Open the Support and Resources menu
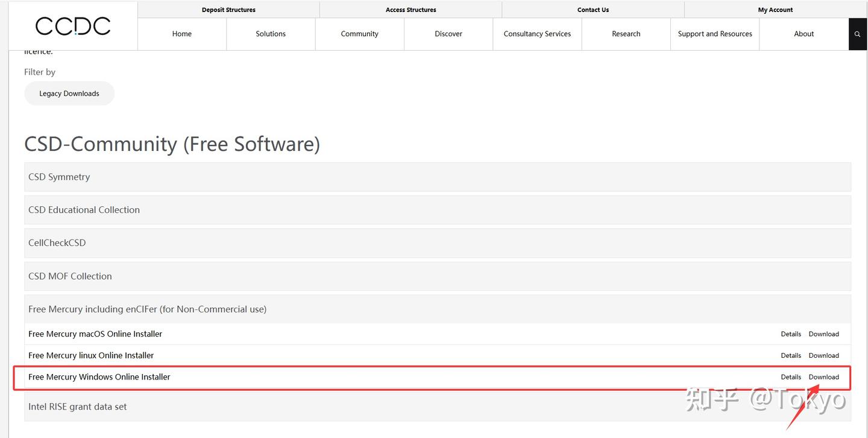Screen dimensions: 868x438 point(715,34)
